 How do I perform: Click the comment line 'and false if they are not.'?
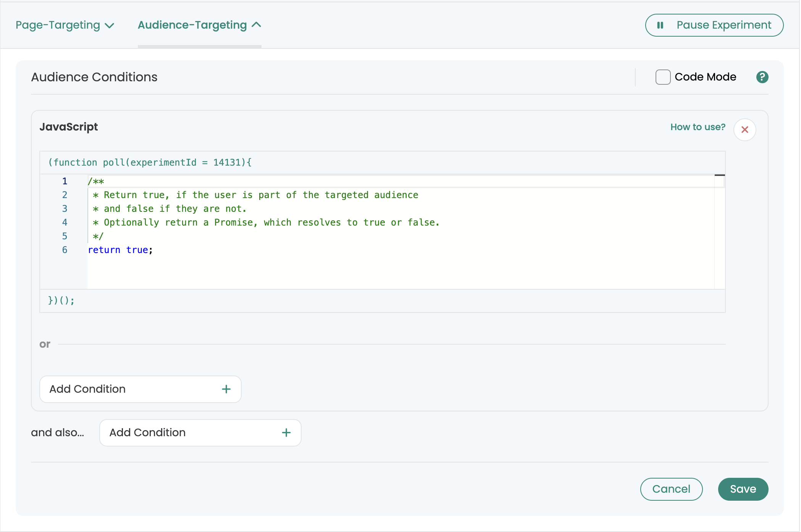(170, 209)
